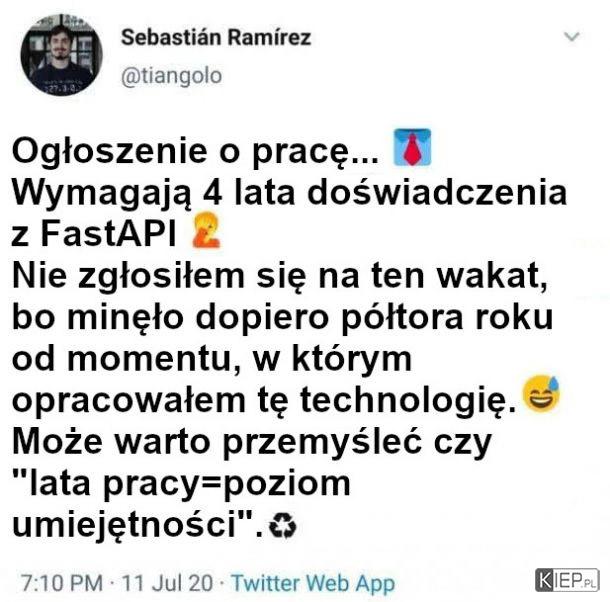Click the word FastAPI in the tweet
The height and width of the screenshot is (602, 610).
[x=108, y=234]
